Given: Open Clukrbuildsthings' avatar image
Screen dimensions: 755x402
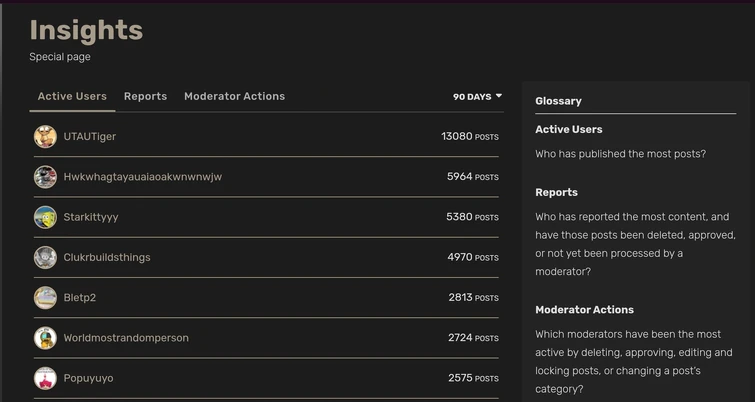Looking at the screenshot, I should pyautogui.click(x=45, y=258).
